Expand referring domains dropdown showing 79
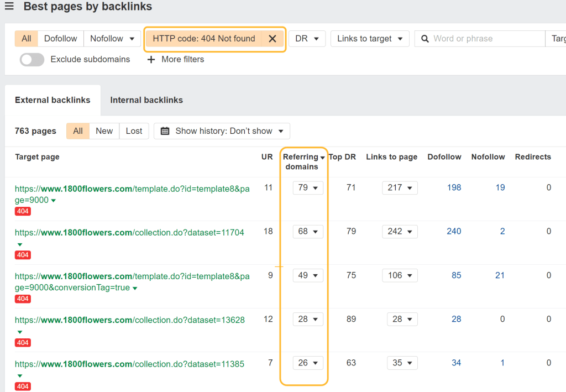The width and height of the screenshot is (566, 392). [308, 187]
